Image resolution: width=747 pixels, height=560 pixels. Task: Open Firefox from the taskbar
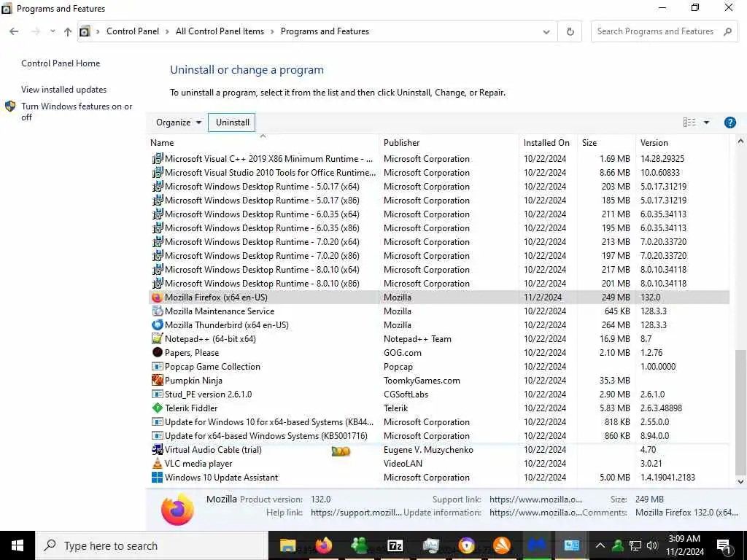(323, 545)
